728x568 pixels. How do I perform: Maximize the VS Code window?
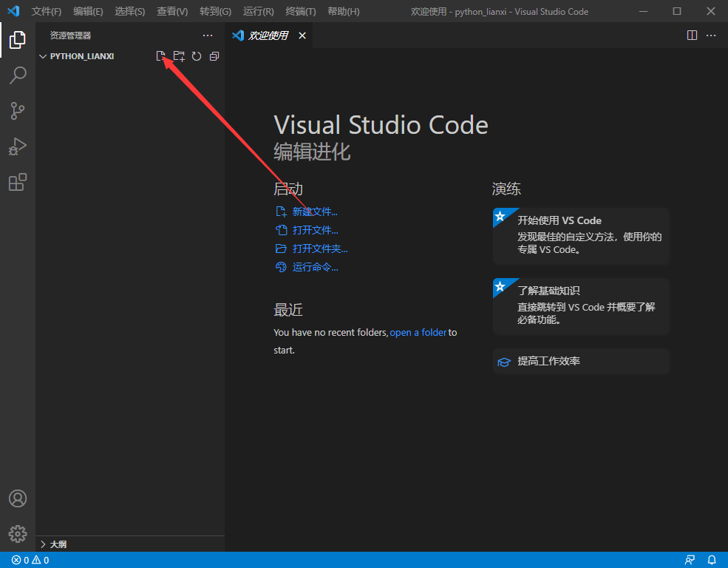(677, 11)
